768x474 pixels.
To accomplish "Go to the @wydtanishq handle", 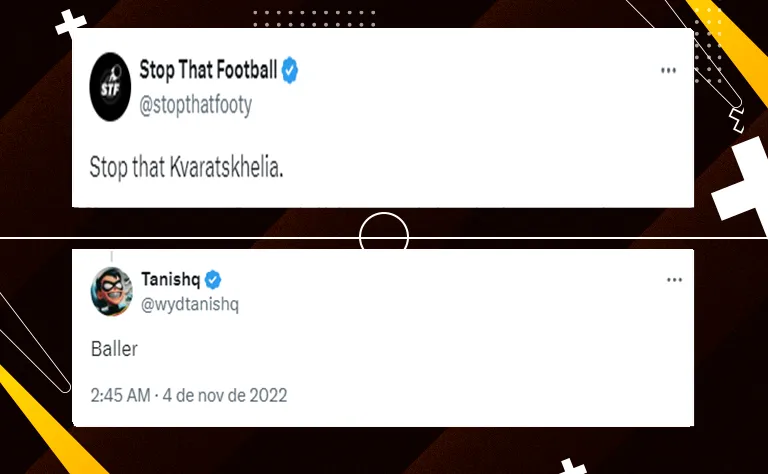I will (190, 303).
